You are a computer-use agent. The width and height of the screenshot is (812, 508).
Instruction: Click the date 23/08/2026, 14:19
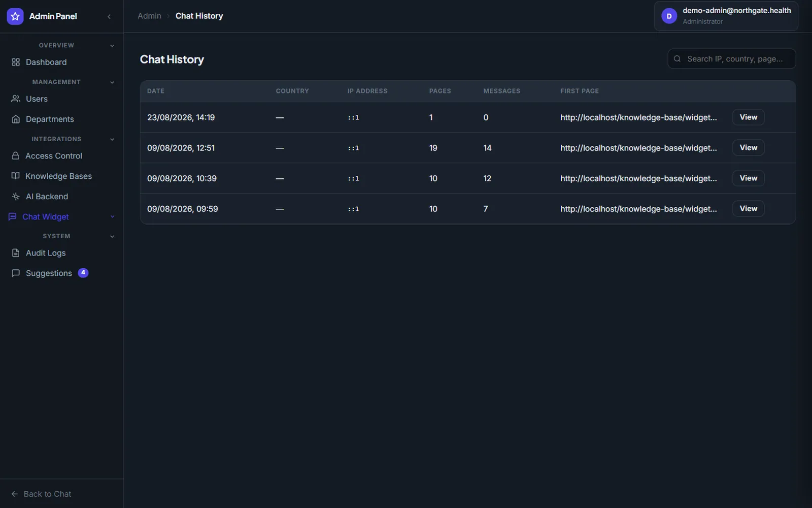point(181,117)
